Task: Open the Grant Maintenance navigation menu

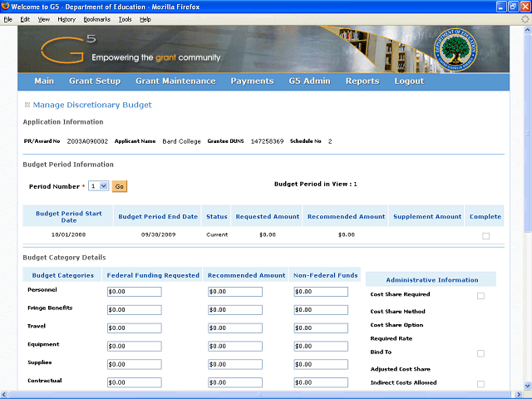Action: (175, 81)
